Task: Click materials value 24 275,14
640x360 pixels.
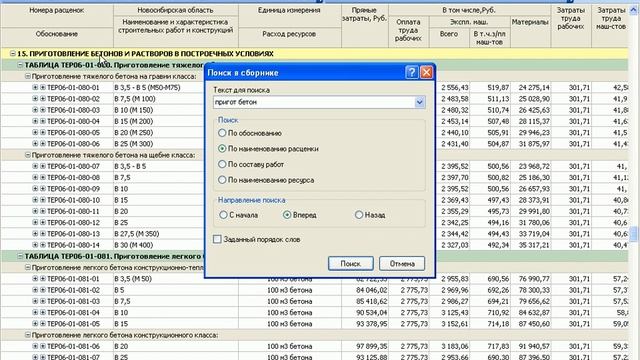Action: coord(534,87)
